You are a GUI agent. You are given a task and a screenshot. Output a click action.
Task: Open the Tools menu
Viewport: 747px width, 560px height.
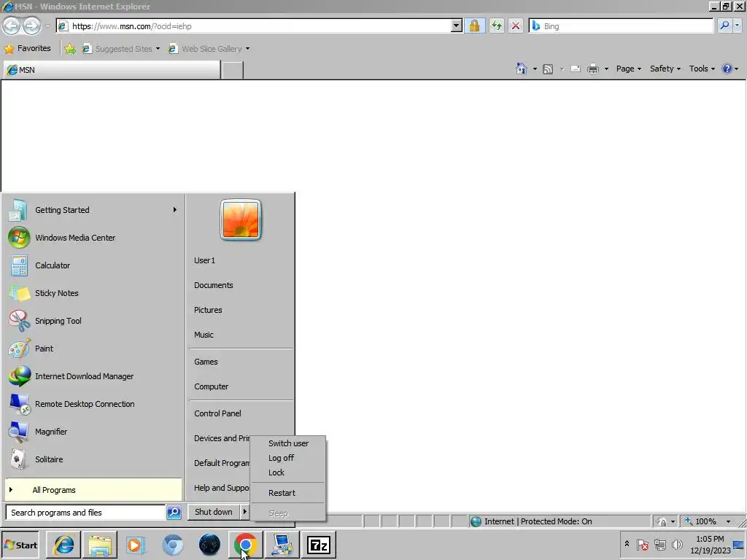point(702,69)
